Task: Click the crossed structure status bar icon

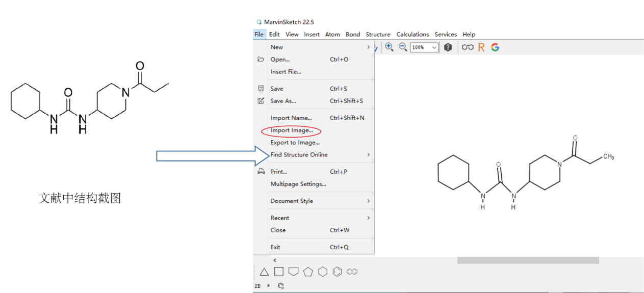Action: tap(281, 286)
